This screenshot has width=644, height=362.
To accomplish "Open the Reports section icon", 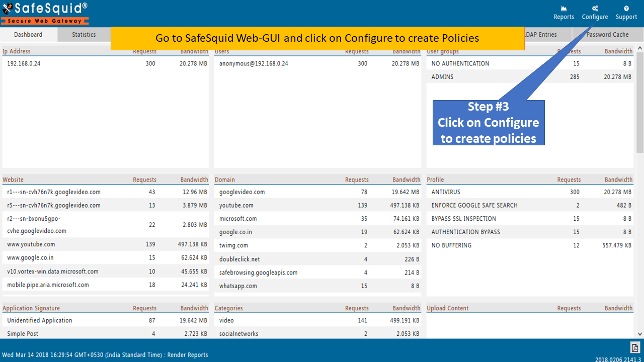I will coord(563,9).
